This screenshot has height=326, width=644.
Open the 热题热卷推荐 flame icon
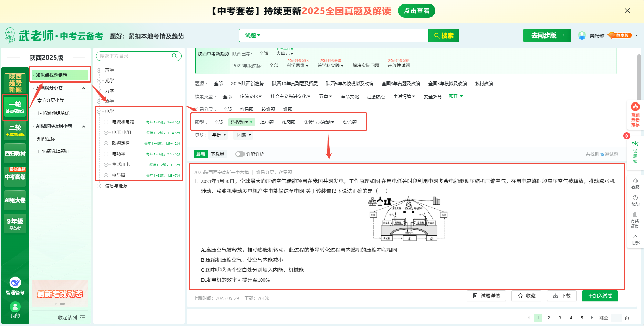click(635, 107)
